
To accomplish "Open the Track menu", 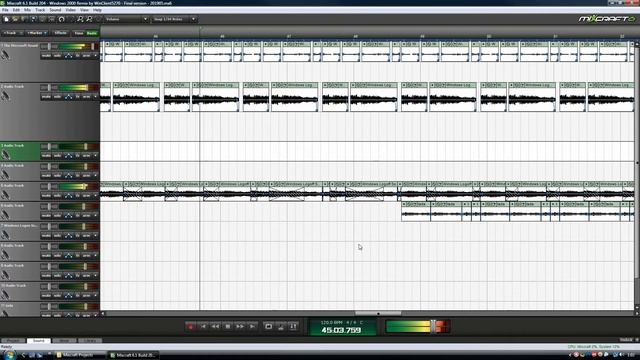I will tap(40, 10).
